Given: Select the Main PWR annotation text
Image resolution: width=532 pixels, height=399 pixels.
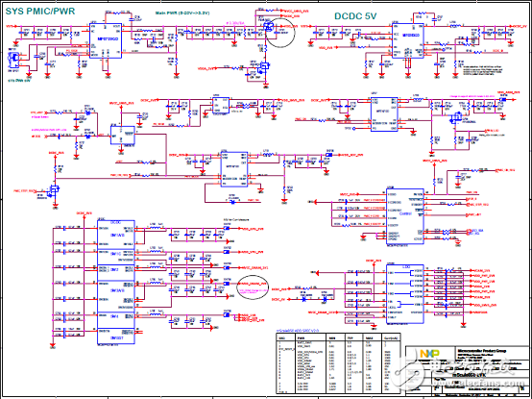Looking at the screenshot, I should [x=182, y=12].
